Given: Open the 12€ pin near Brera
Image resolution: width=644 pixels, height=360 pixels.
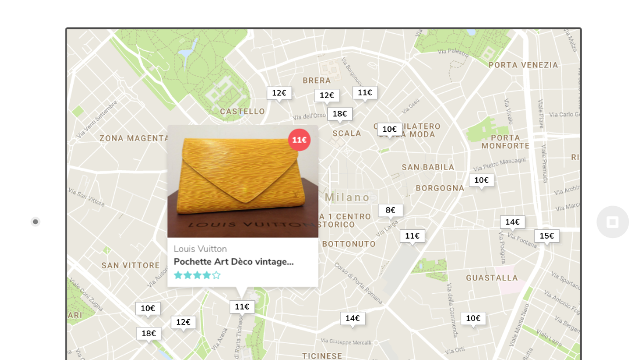Looking at the screenshot, I should tap(326, 95).
